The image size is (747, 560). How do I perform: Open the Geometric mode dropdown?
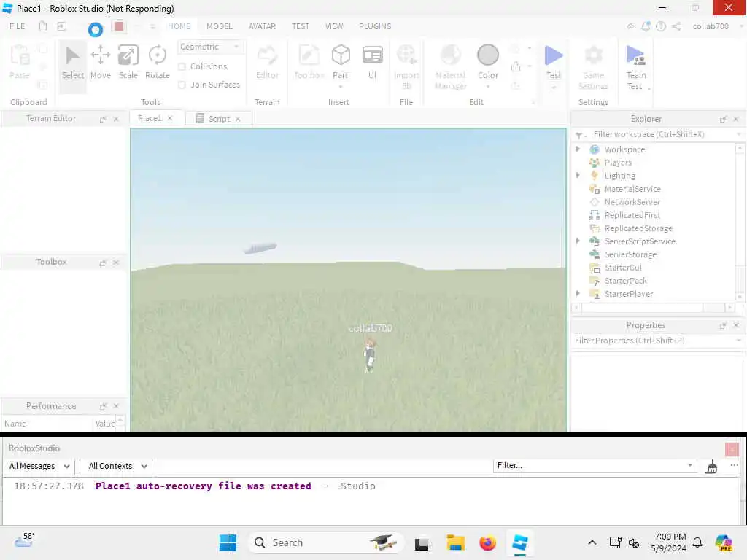(210, 47)
